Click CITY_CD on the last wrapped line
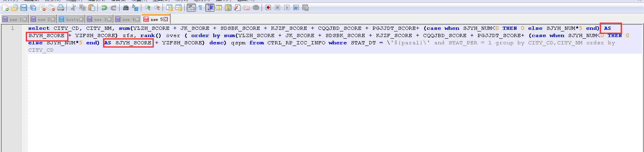 tap(41, 50)
